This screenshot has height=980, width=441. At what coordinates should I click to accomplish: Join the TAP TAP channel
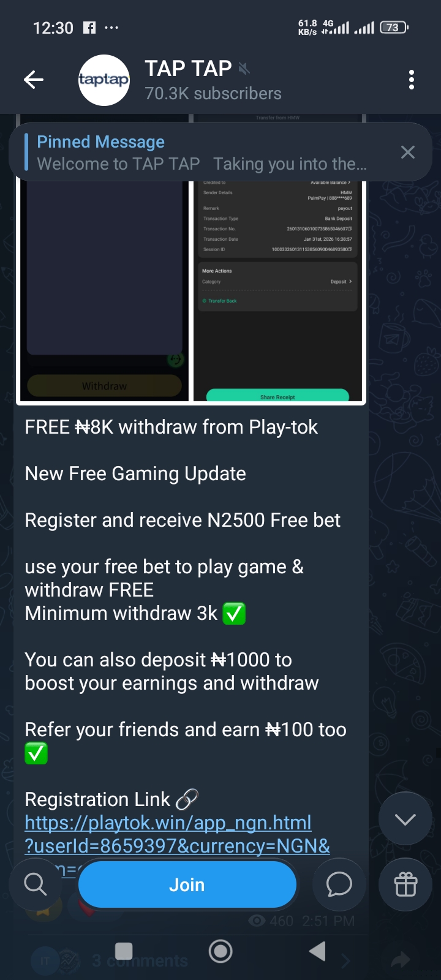(187, 884)
